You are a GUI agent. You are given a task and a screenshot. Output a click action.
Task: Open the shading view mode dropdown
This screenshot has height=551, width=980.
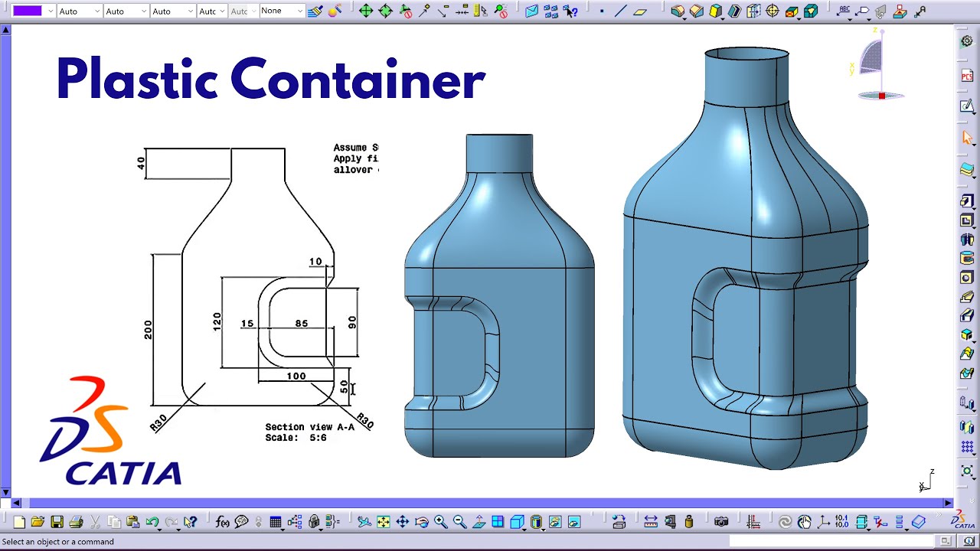click(537, 522)
